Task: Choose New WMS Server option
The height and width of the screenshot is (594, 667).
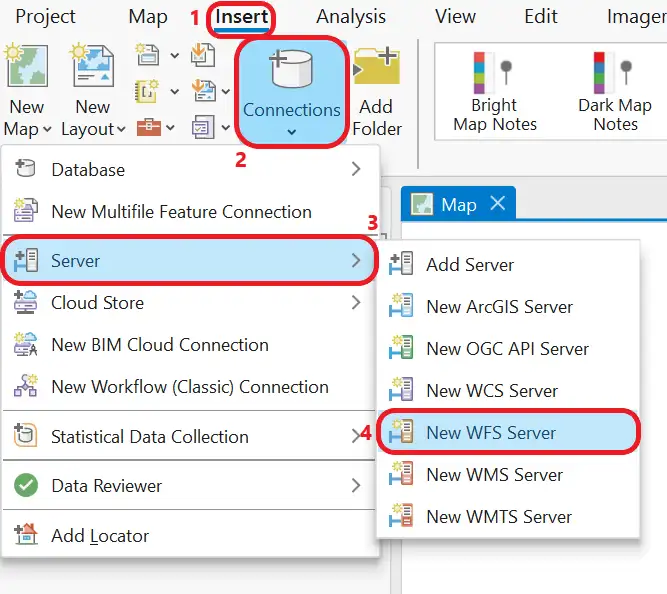Action: click(x=494, y=475)
